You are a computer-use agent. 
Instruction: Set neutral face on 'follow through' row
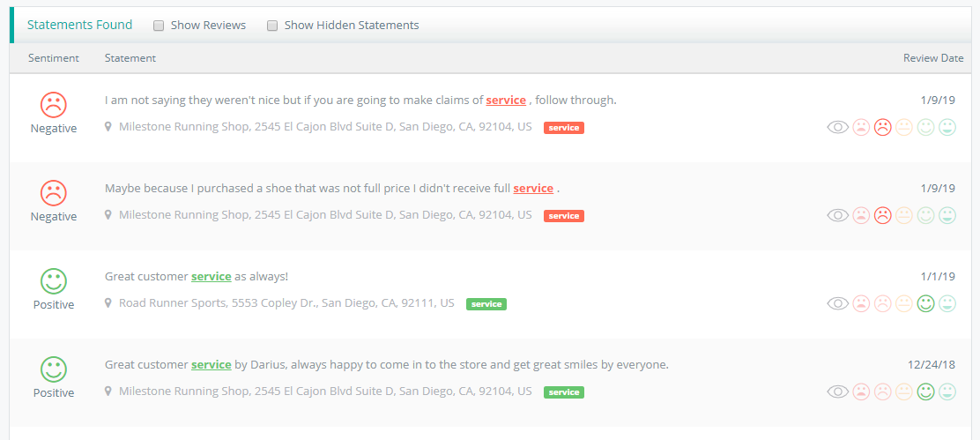(x=903, y=128)
